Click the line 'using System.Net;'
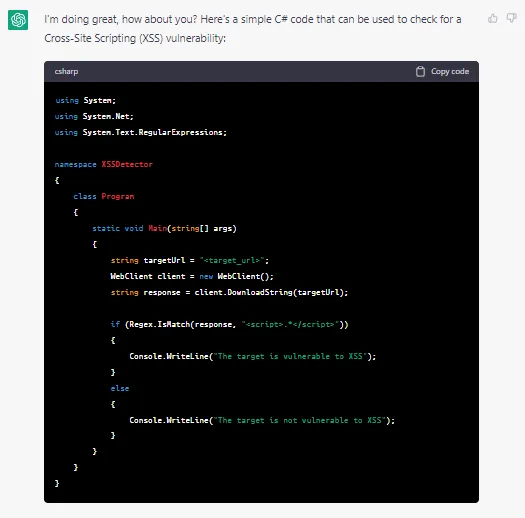 point(94,116)
